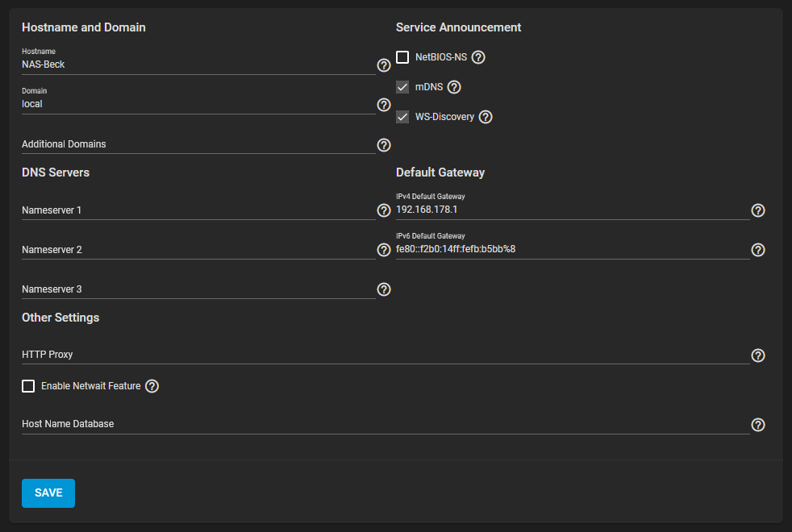The width and height of the screenshot is (792, 532).
Task: Open the Nameserver 2 help tooltip
Action: click(384, 250)
